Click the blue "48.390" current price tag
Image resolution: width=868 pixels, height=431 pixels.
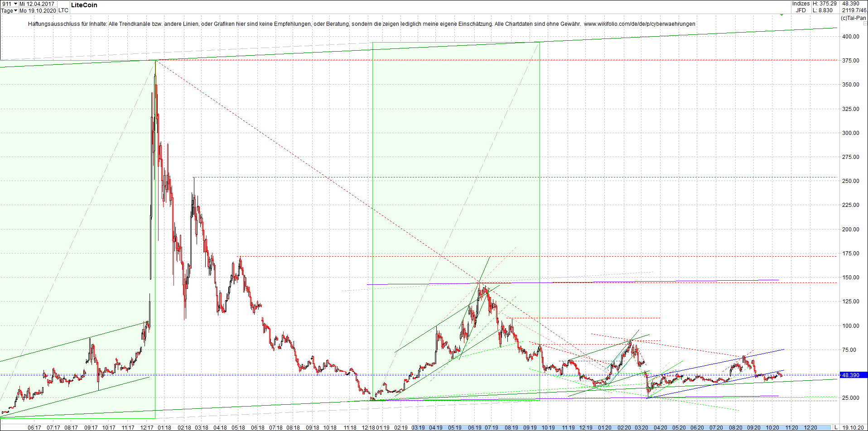(x=852, y=375)
